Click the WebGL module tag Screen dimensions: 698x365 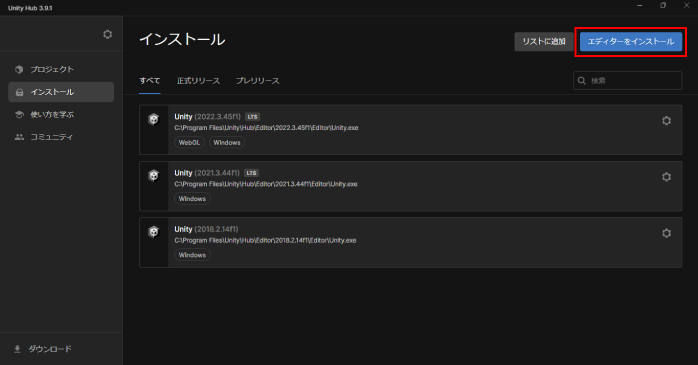pos(189,142)
